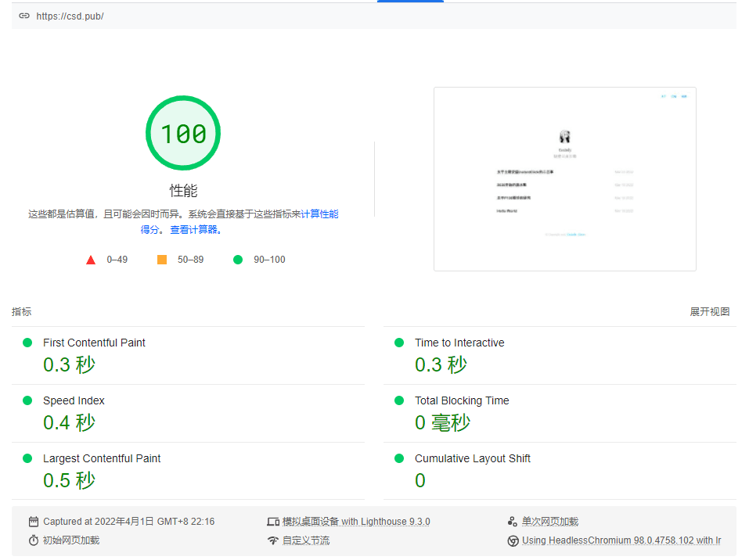Click the stopwatch icon next to 初始网页加载
Screen dimensions: 749x560
pos(33,540)
